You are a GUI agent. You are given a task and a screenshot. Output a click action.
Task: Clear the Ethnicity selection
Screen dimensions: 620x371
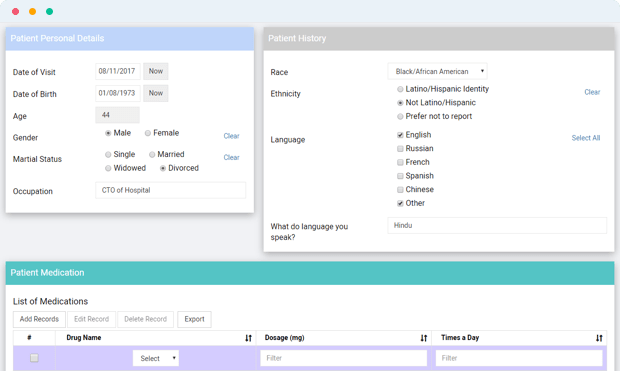point(592,92)
